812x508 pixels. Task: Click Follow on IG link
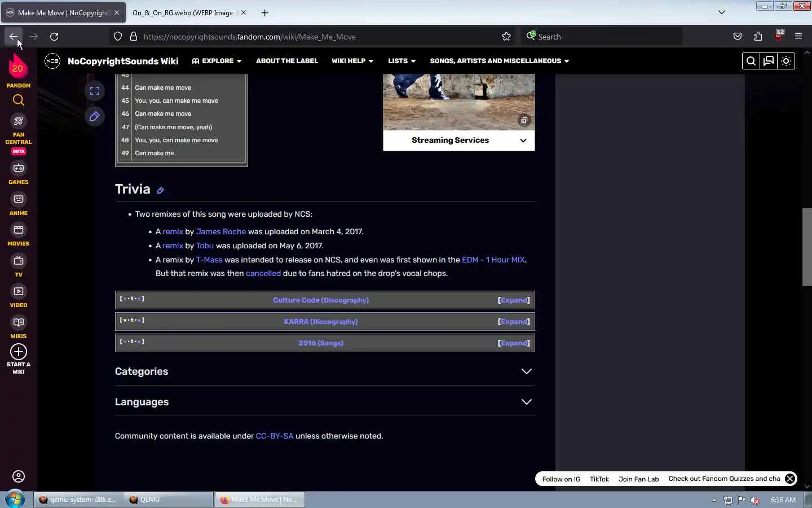(x=561, y=479)
